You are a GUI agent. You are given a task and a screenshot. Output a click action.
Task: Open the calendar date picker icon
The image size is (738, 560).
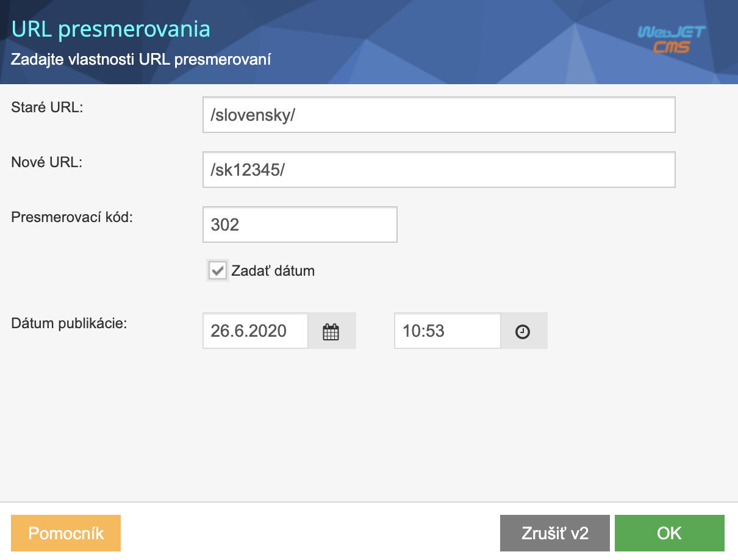(331, 331)
